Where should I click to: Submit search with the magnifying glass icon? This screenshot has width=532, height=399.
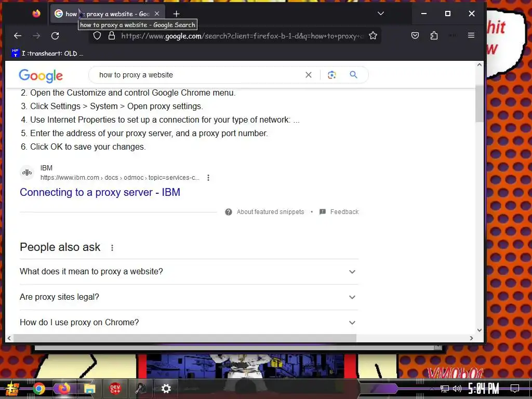click(x=353, y=75)
